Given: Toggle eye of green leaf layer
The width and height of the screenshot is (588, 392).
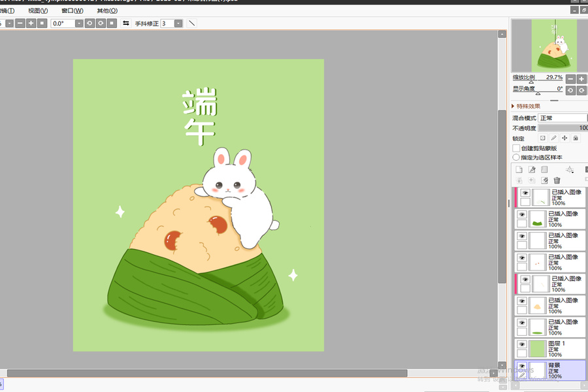Looking at the screenshot, I should pos(521,214).
